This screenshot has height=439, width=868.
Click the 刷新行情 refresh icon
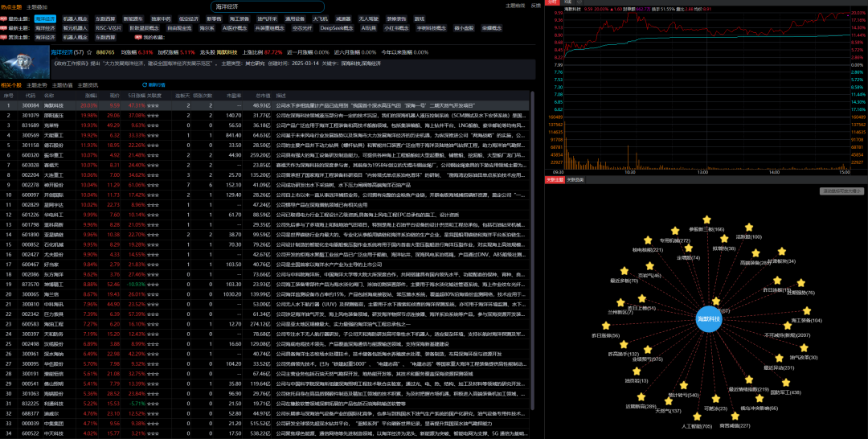point(145,85)
